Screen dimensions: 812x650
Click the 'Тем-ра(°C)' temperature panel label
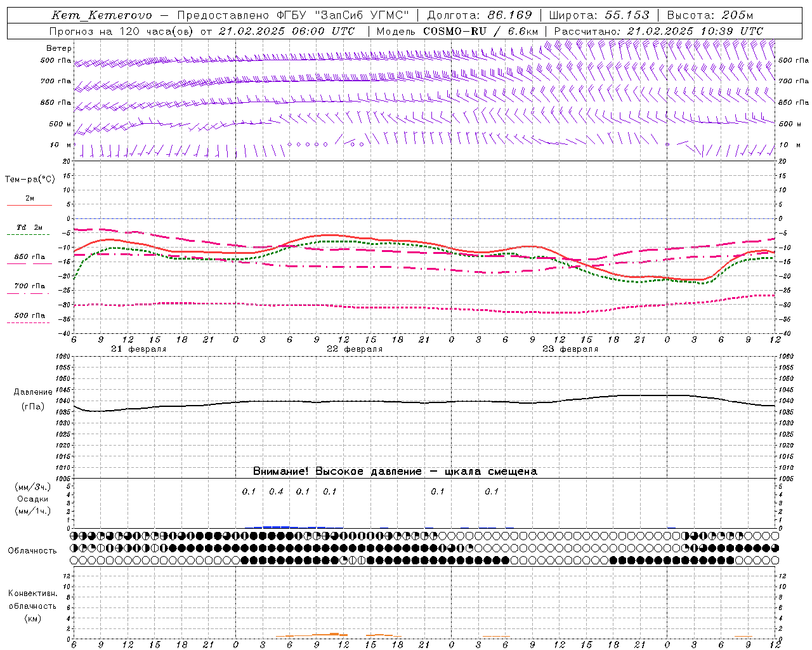30,180
